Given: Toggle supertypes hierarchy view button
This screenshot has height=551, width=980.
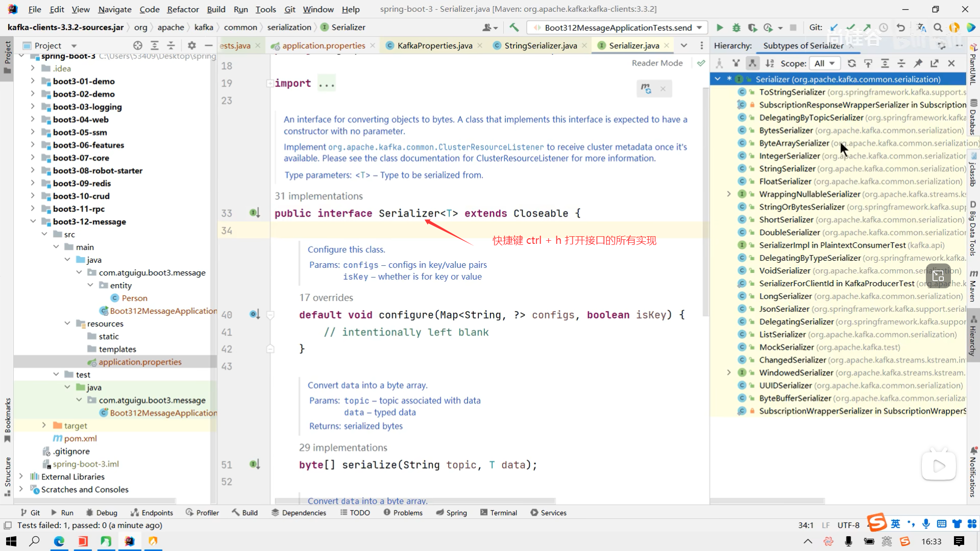Looking at the screenshot, I should coord(736,63).
